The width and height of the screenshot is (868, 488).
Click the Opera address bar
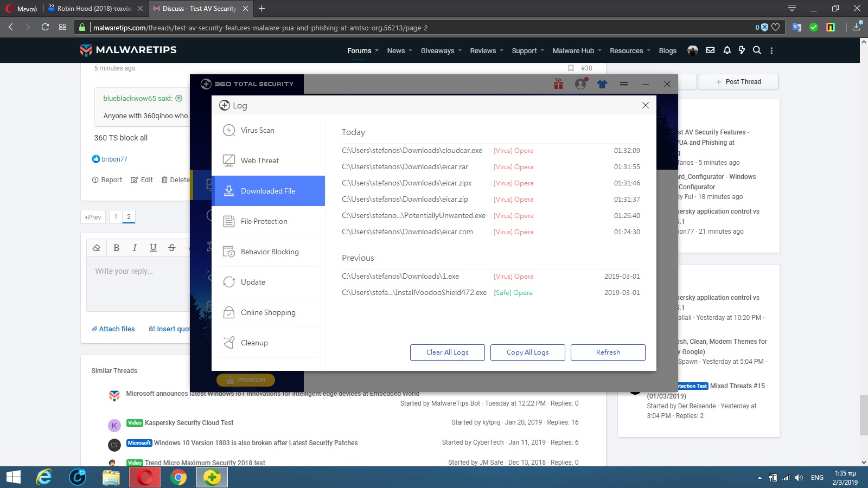[423, 28]
